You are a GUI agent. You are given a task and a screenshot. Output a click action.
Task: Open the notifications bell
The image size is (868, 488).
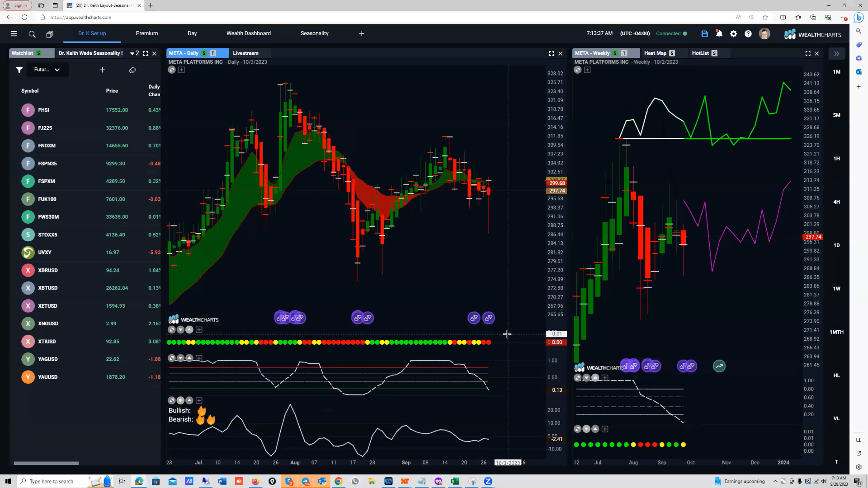click(x=719, y=34)
